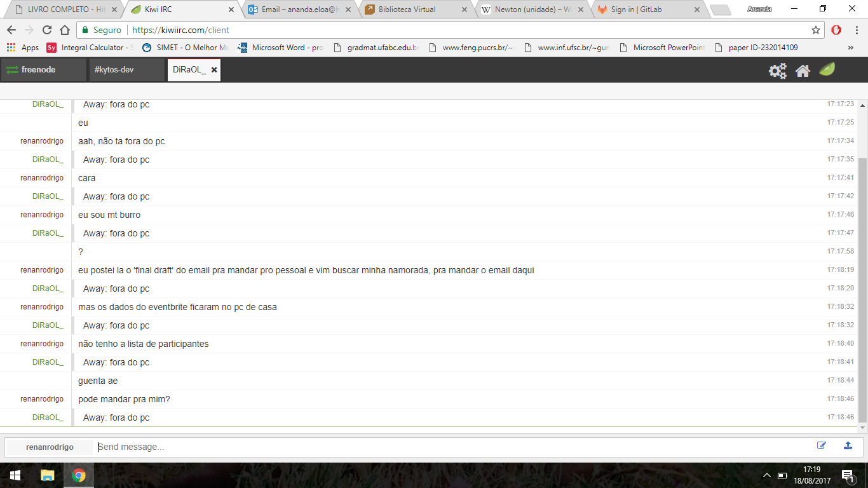868x488 pixels.
Task: Open the gradmat.ufabc.edu.br bookmark
Action: [376, 48]
